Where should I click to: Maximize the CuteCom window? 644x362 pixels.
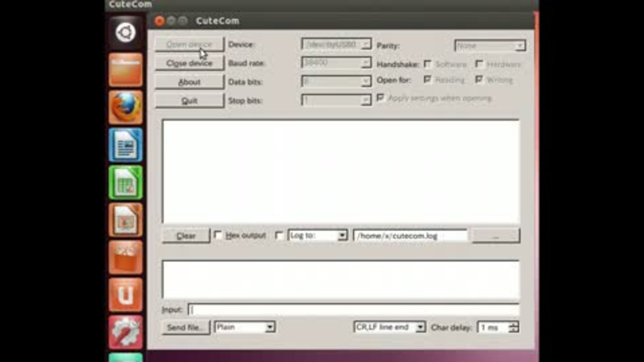pos(182,21)
